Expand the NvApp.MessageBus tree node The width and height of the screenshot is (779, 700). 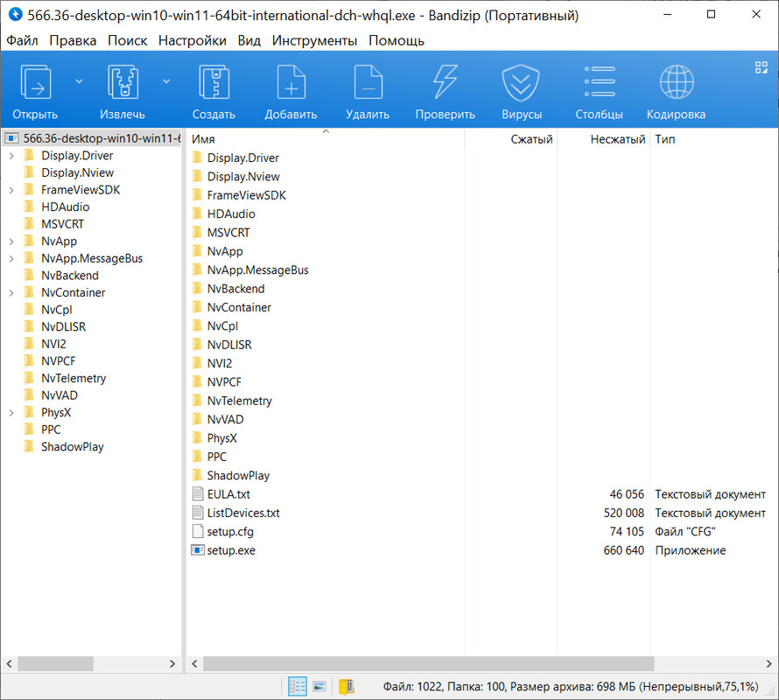(x=11, y=259)
